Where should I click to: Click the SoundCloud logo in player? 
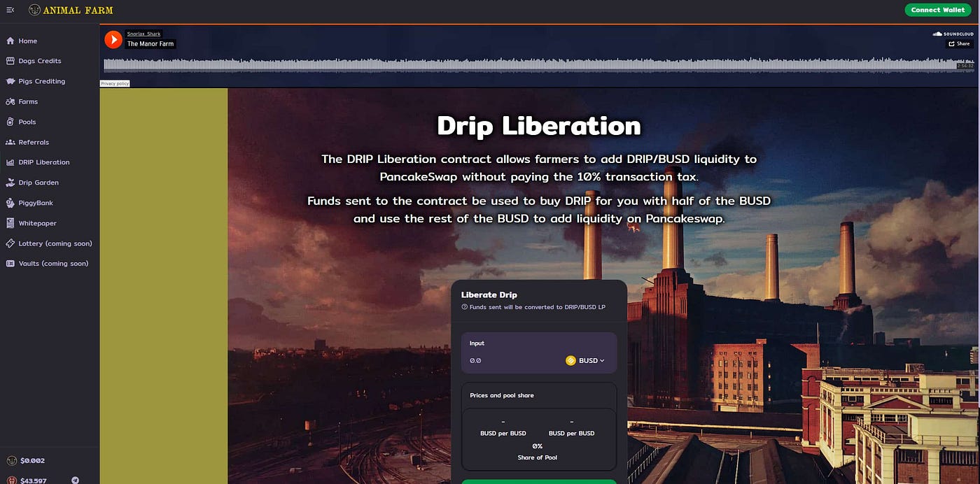[953, 34]
